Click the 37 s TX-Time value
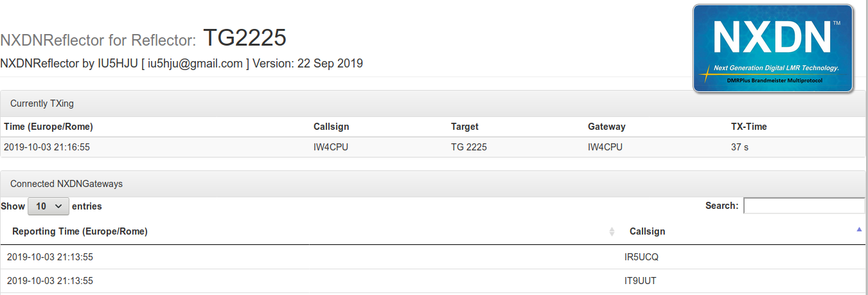This screenshot has width=868, height=295. (740, 147)
